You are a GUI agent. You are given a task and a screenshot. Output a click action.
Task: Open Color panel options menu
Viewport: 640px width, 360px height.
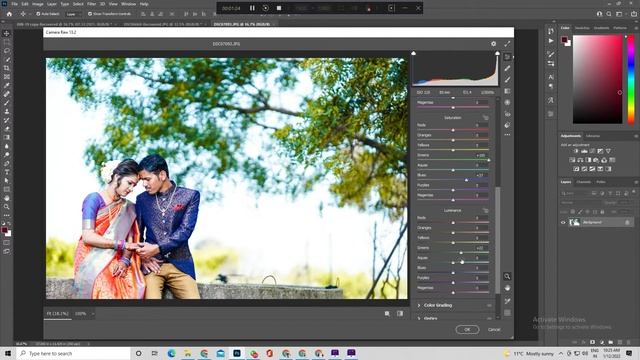[636, 28]
